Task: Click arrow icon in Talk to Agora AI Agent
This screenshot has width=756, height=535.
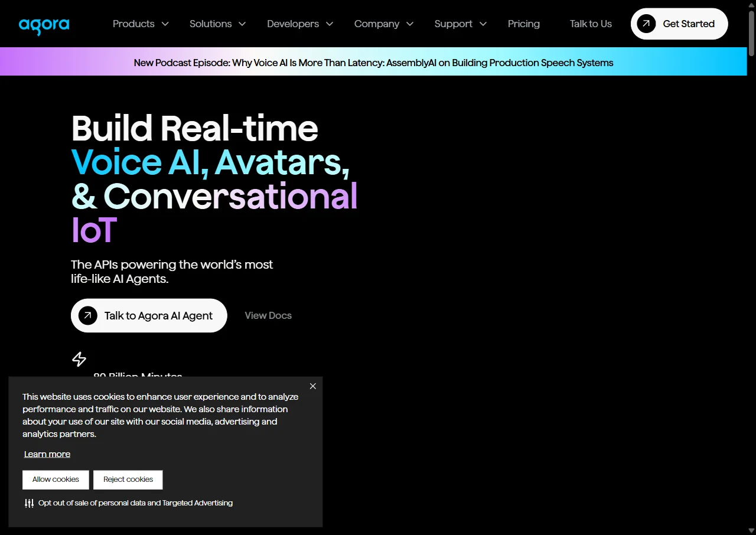Action: [x=87, y=315]
